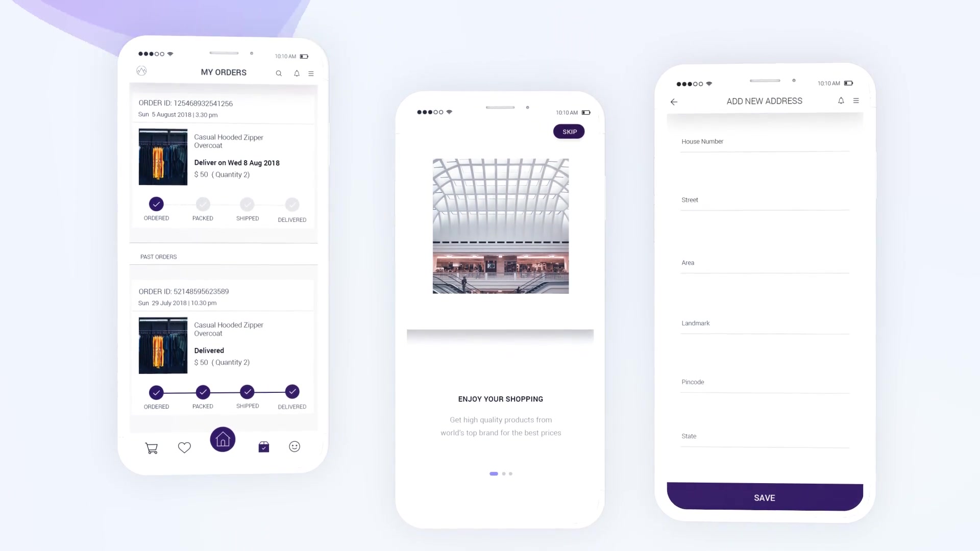980x551 pixels.
Task: Tap the cart icon in bottom navigation
Action: 152,447
